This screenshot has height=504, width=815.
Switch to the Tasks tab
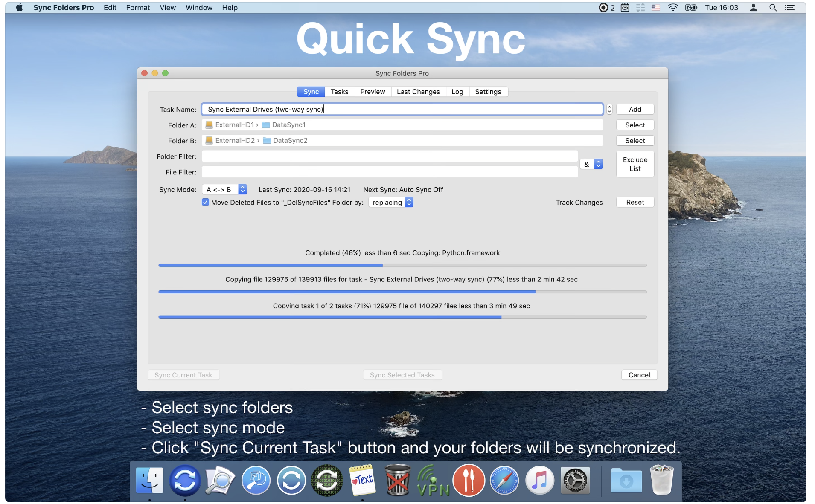[x=339, y=92]
